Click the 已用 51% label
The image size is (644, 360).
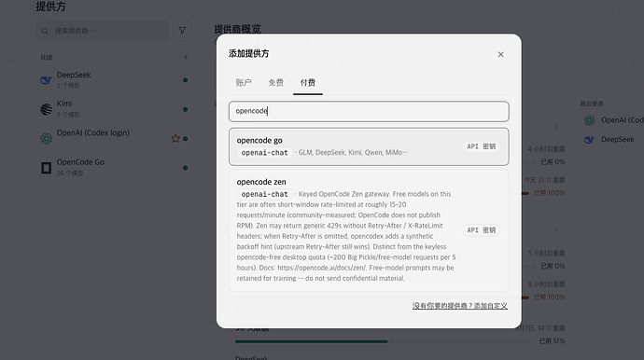tap(552, 341)
